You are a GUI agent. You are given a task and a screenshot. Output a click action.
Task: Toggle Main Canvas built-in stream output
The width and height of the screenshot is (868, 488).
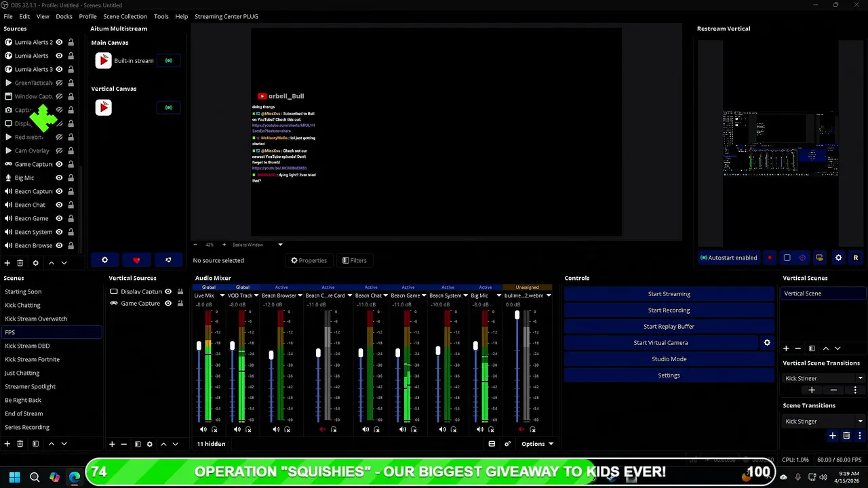[168, 61]
